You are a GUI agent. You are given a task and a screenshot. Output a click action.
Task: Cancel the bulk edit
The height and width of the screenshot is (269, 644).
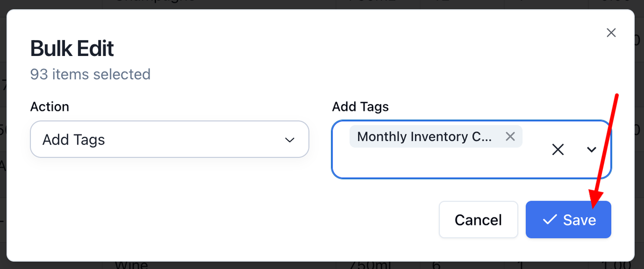pyautogui.click(x=478, y=219)
